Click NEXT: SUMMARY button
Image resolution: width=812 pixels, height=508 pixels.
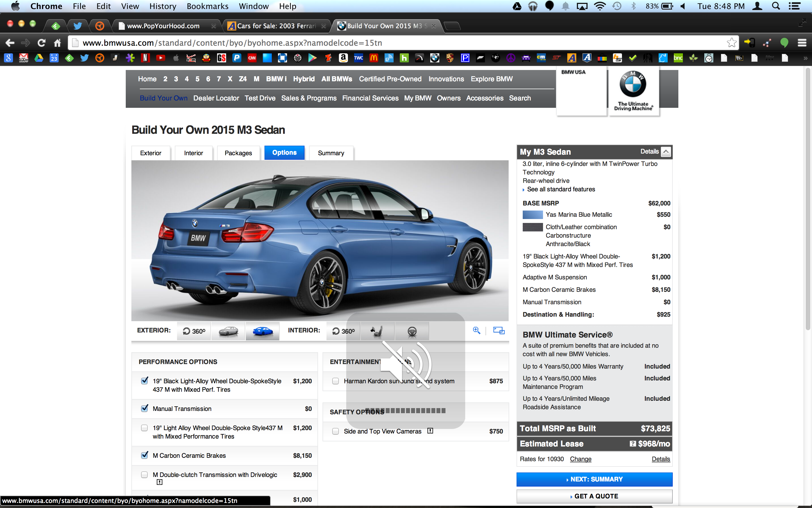pyautogui.click(x=594, y=479)
